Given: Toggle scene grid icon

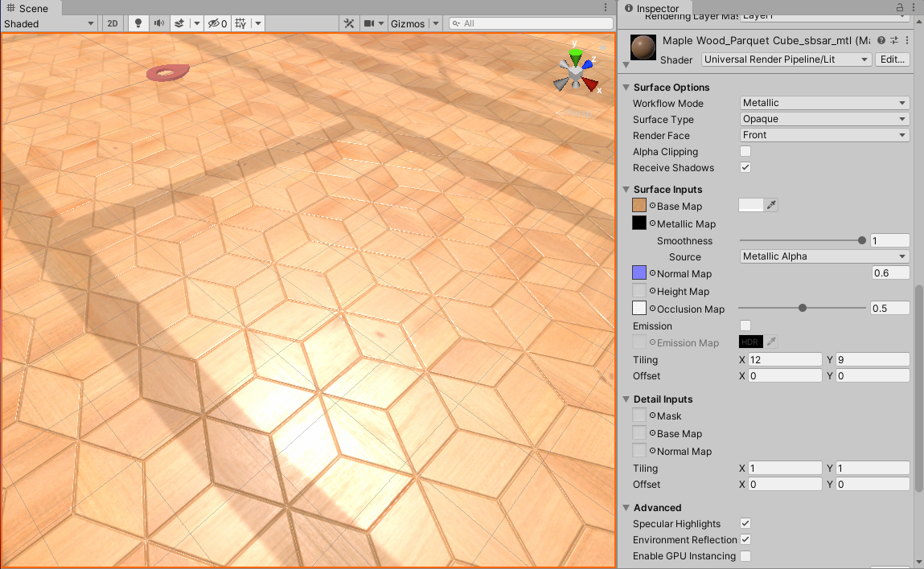Looking at the screenshot, I should pyautogui.click(x=240, y=23).
